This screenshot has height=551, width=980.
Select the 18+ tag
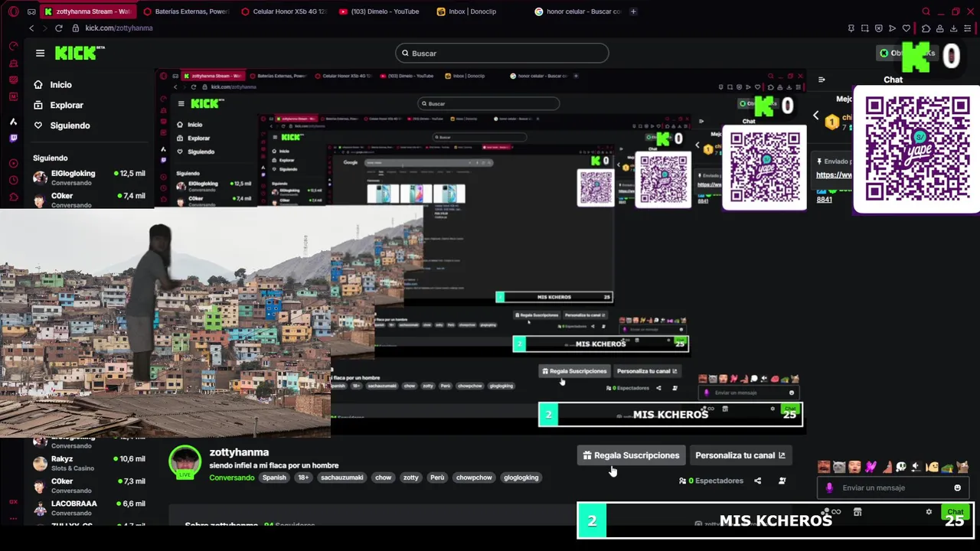(303, 478)
